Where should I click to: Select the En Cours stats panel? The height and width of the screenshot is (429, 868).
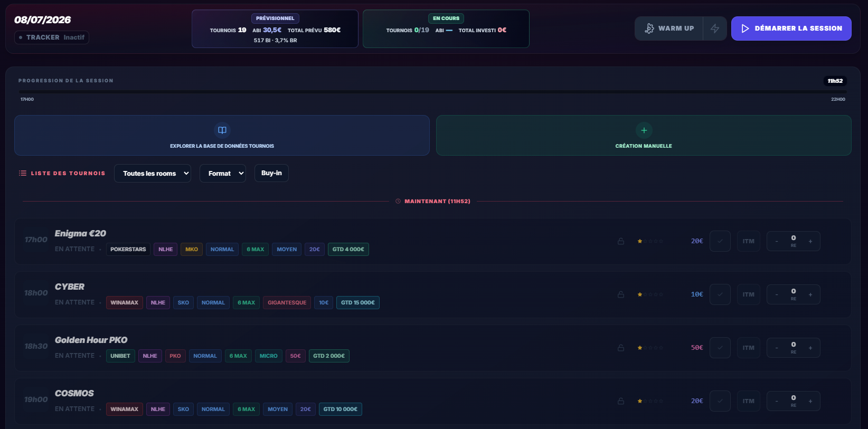tap(446, 29)
